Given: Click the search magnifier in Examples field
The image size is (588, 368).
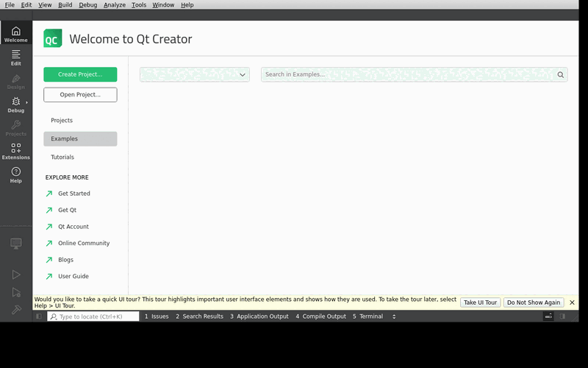Looking at the screenshot, I should pos(560,74).
